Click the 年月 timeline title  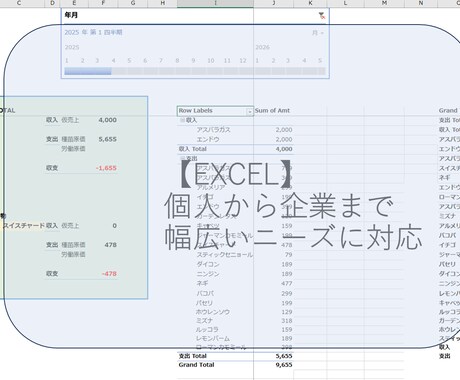tap(71, 15)
